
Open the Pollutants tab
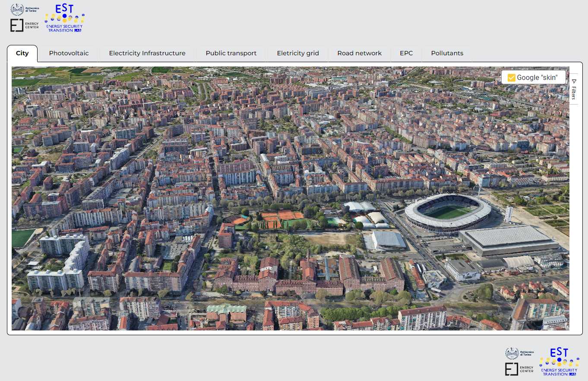pyautogui.click(x=447, y=53)
